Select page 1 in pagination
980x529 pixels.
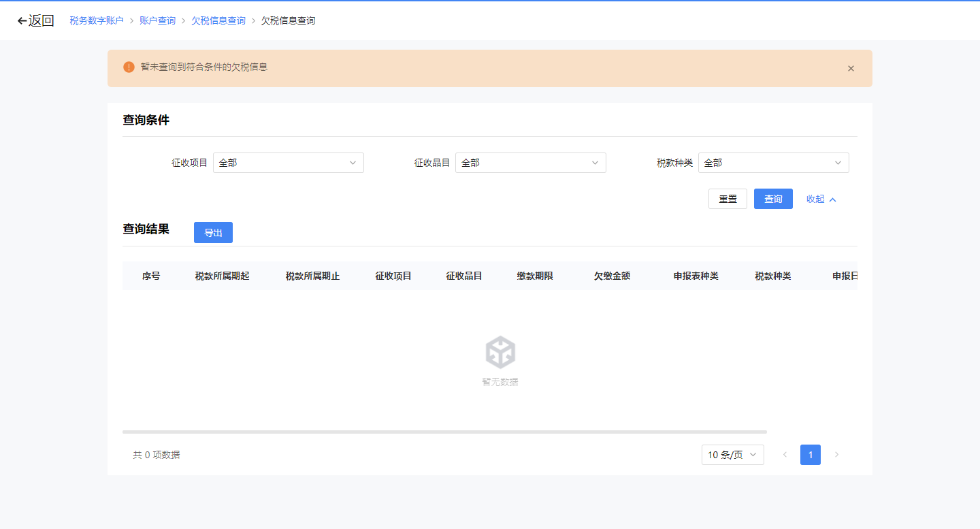click(x=810, y=455)
